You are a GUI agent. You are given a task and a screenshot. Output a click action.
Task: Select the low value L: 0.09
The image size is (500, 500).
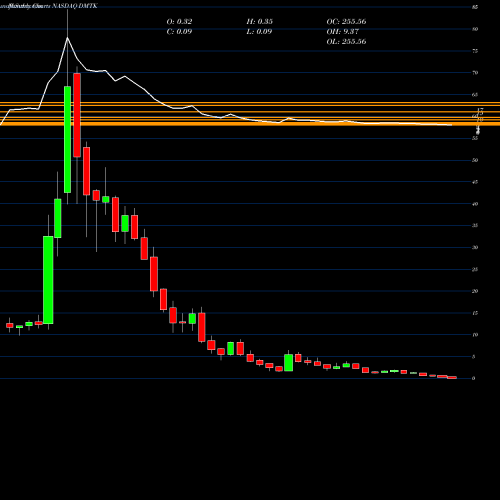[259, 32]
